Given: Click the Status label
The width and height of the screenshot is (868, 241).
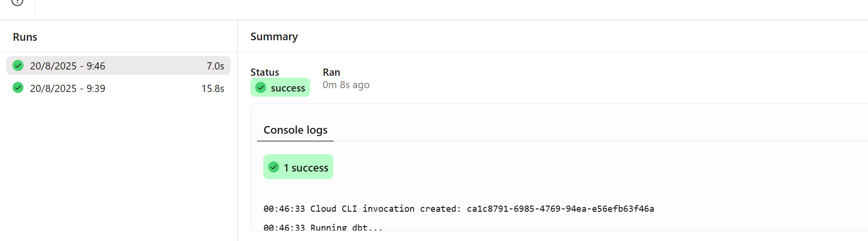Looking at the screenshot, I should [x=265, y=72].
